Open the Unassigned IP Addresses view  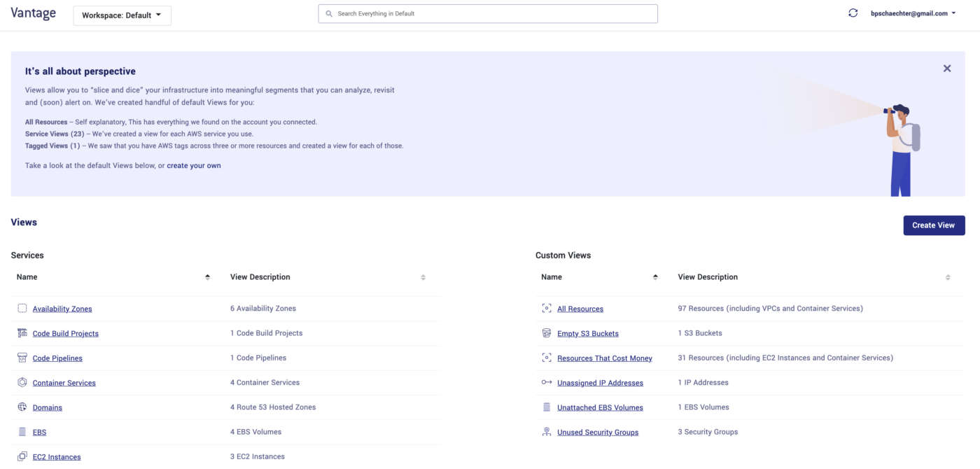point(600,383)
